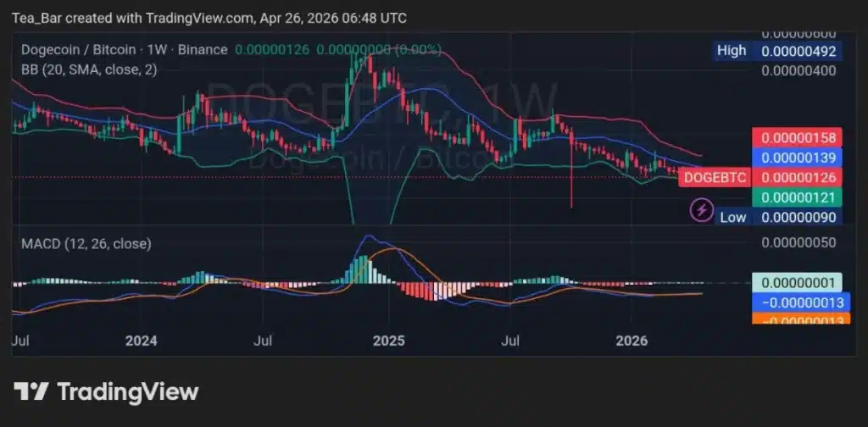Click the green 0.00000126 close value in header
Viewport: 868px width, 427px height.
pyautogui.click(x=272, y=50)
